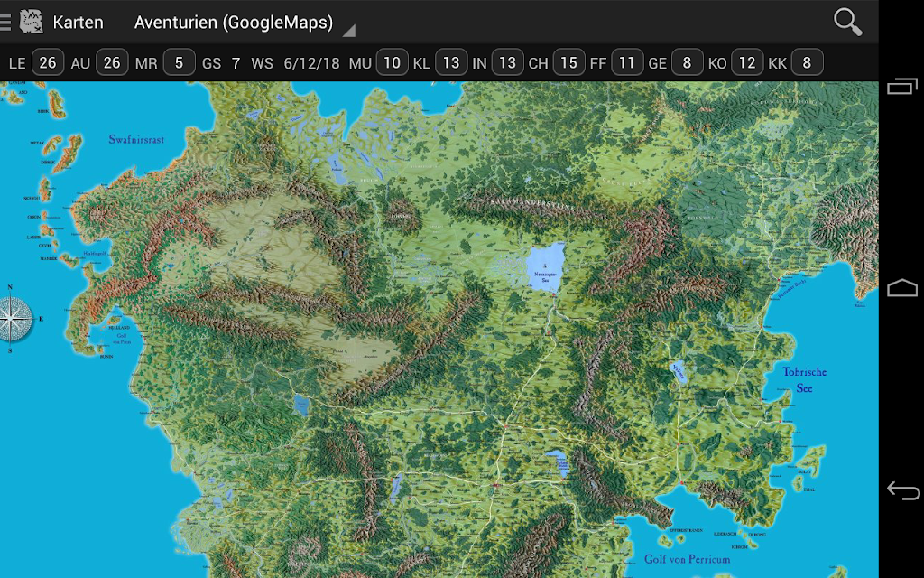This screenshot has width=924, height=578.
Task: Tap the MR value 5 box
Action: coord(180,62)
